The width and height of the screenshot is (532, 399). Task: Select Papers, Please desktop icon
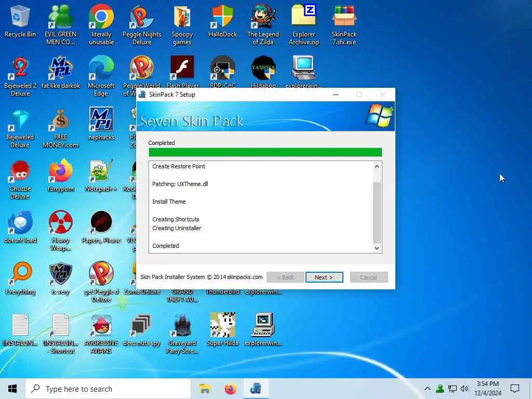pyautogui.click(x=101, y=228)
